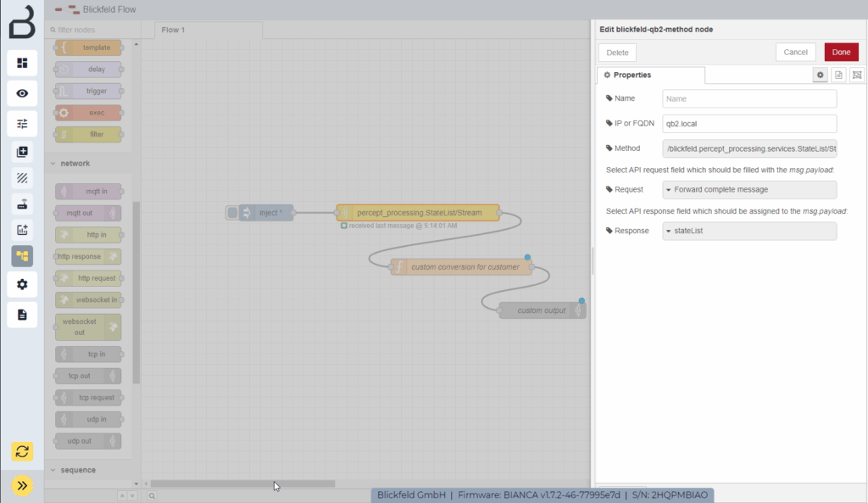Click the description document icon in Properties header
The width and height of the screenshot is (868, 503).
(x=838, y=75)
